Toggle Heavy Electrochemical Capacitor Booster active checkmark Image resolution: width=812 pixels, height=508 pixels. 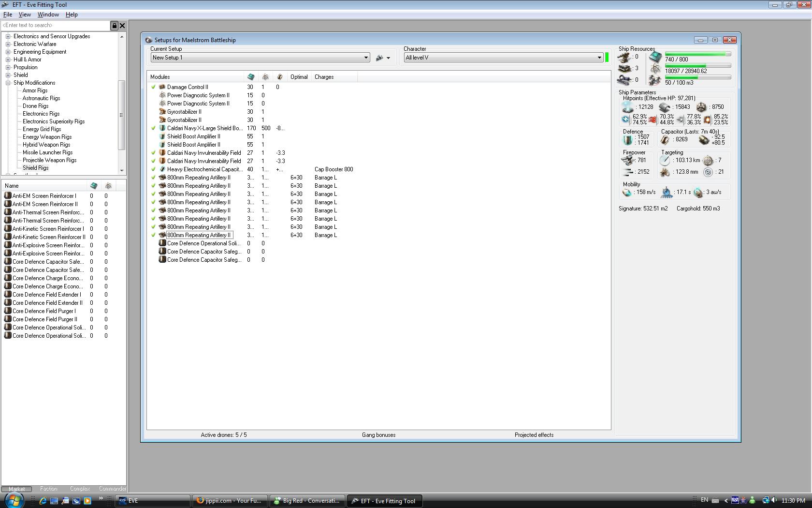tap(154, 169)
